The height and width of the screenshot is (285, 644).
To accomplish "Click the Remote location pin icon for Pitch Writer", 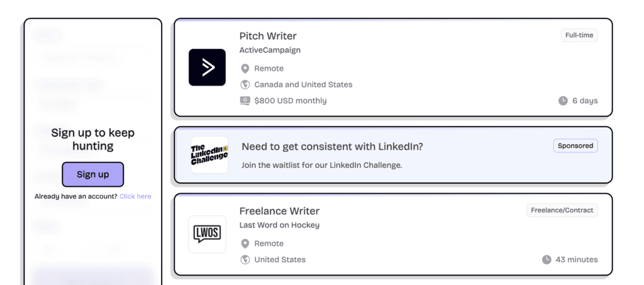I will [x=245, y=69].
